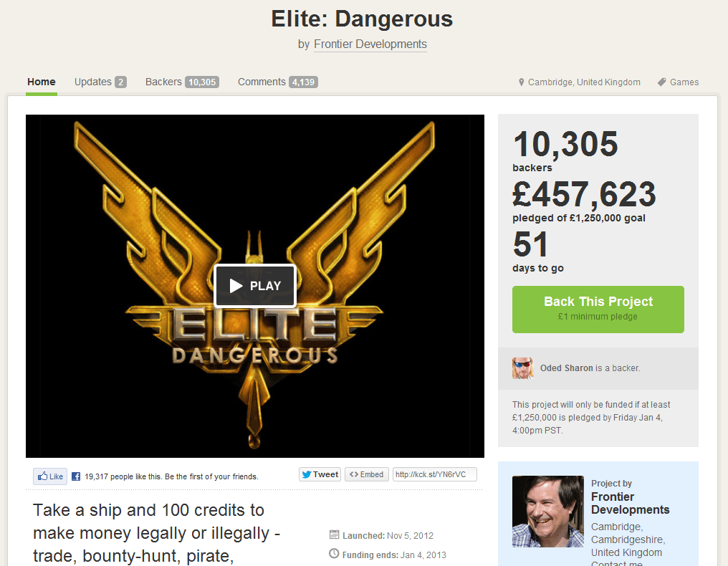
Task: Tweet the project using the Twitter button
Action: tap(320, 474)
